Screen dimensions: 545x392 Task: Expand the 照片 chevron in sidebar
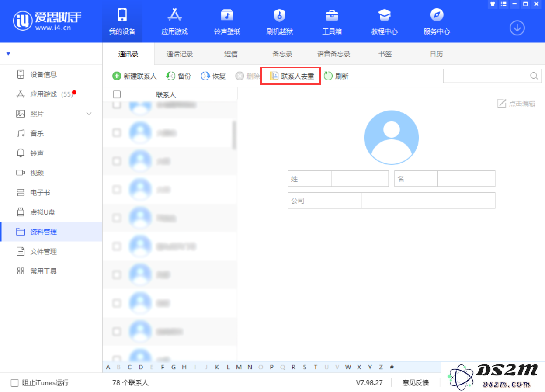89,114
